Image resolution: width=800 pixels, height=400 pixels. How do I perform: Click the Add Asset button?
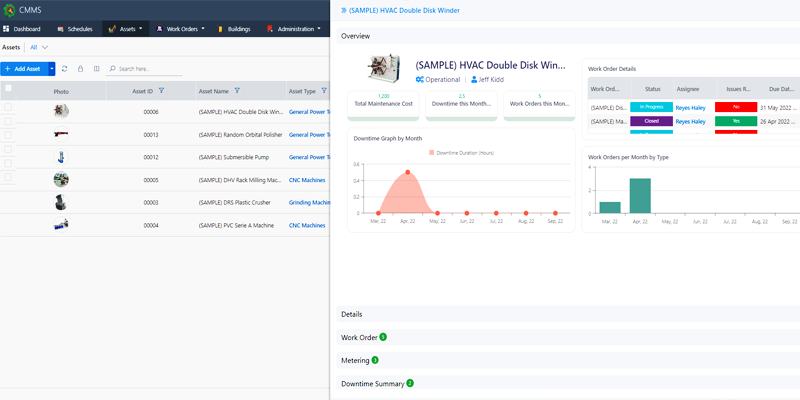[x=22, y=69]
